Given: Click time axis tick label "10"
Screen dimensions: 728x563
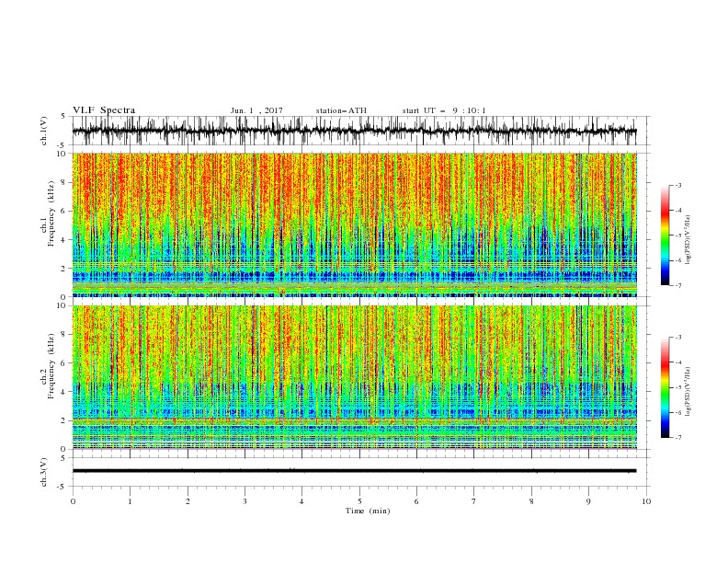Looking at the screenshot, I should (x=646, y=501).
